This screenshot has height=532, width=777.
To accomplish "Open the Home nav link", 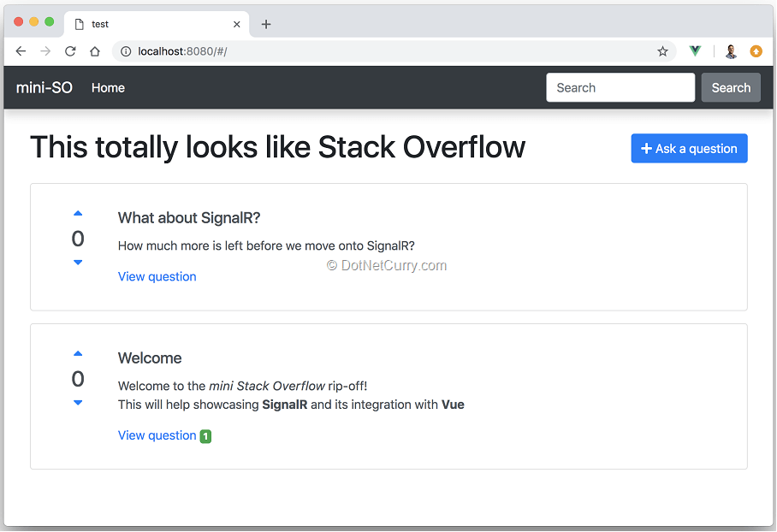I will click(108, 88).
